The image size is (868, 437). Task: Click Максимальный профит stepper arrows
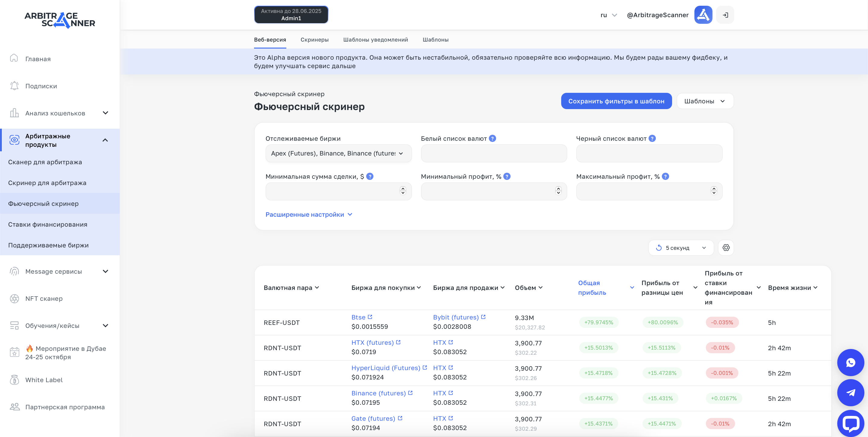[x=714, y=191]
